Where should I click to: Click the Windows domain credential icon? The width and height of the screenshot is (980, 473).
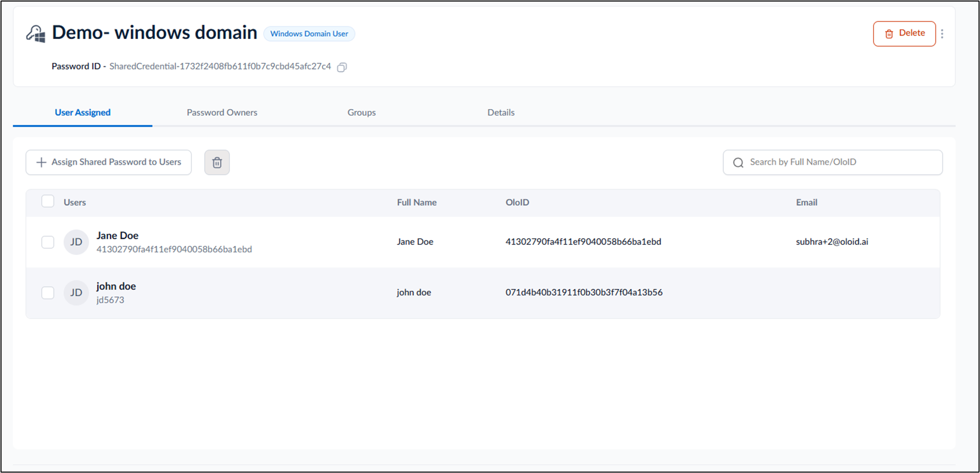36,33
